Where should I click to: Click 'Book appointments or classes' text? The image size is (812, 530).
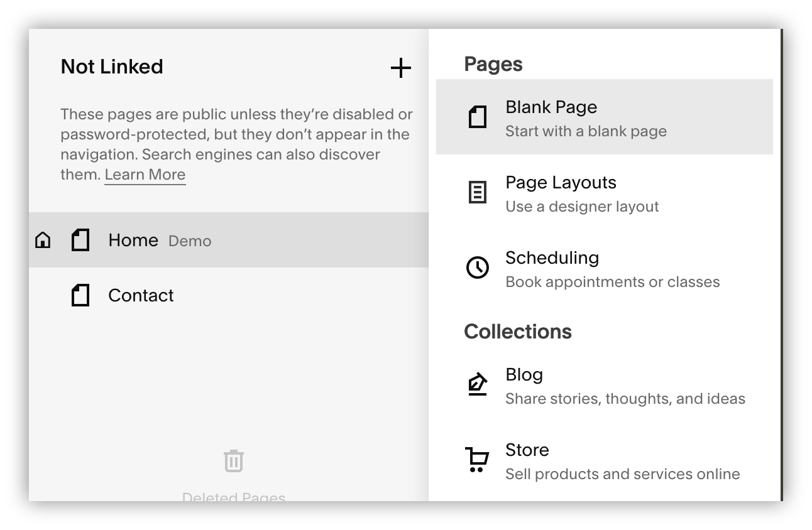click(613, 282)
